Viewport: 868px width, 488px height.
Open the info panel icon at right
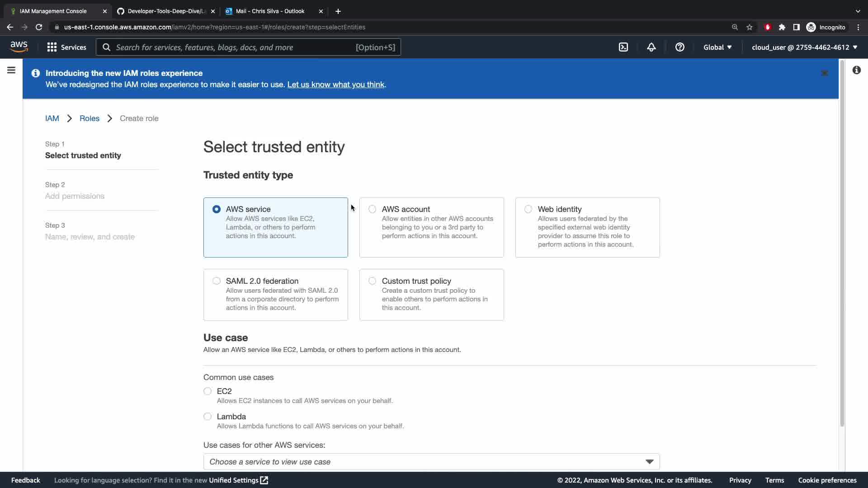click(x=856, y=70)
